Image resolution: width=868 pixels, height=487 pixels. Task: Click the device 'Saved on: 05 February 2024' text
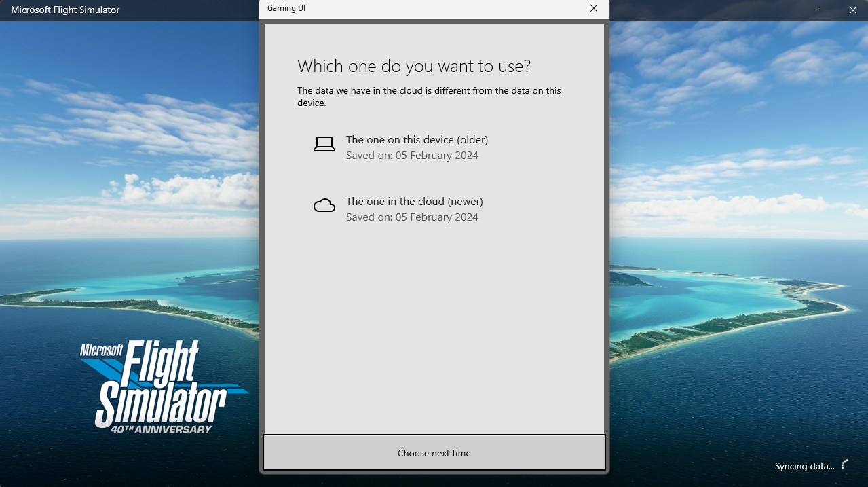(412, 156)
